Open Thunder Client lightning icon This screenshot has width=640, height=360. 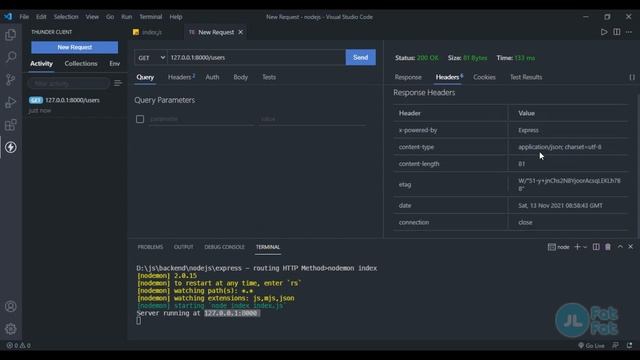pos(11,147)
